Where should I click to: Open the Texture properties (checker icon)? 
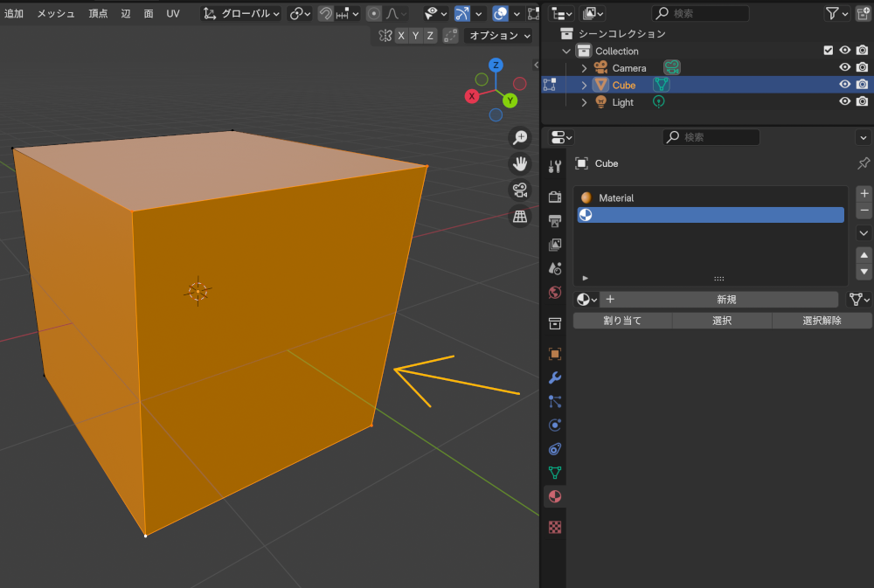click(x=554, y=526)
